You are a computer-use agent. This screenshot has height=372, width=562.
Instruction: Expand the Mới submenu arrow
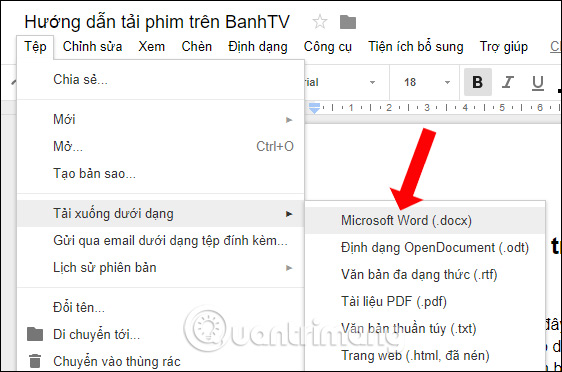(x=289, y=120)
